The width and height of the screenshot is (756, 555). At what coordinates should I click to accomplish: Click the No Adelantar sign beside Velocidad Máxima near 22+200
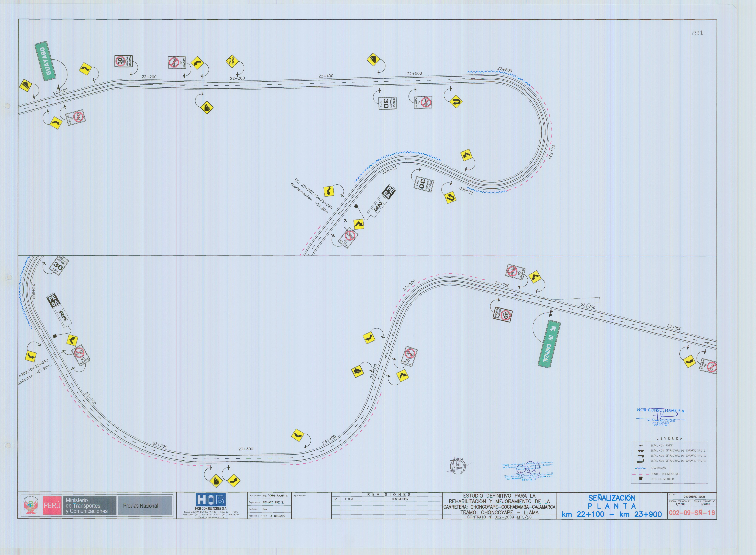[177, 62]
